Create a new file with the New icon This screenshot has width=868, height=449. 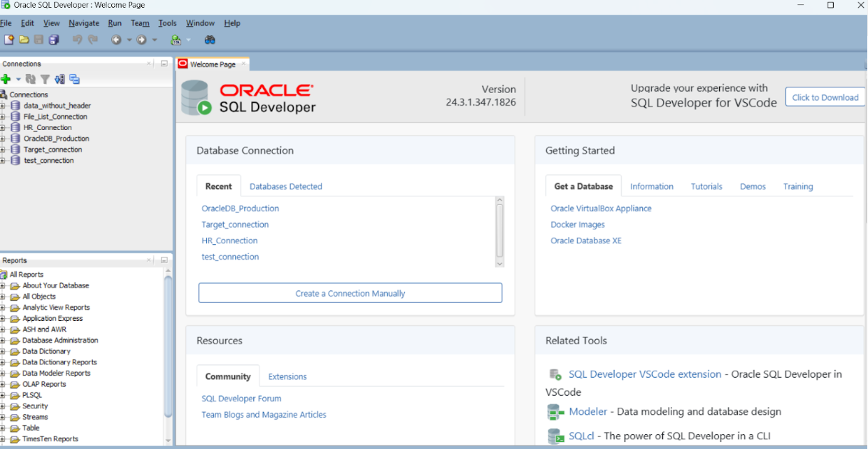(x=8, y=39)
